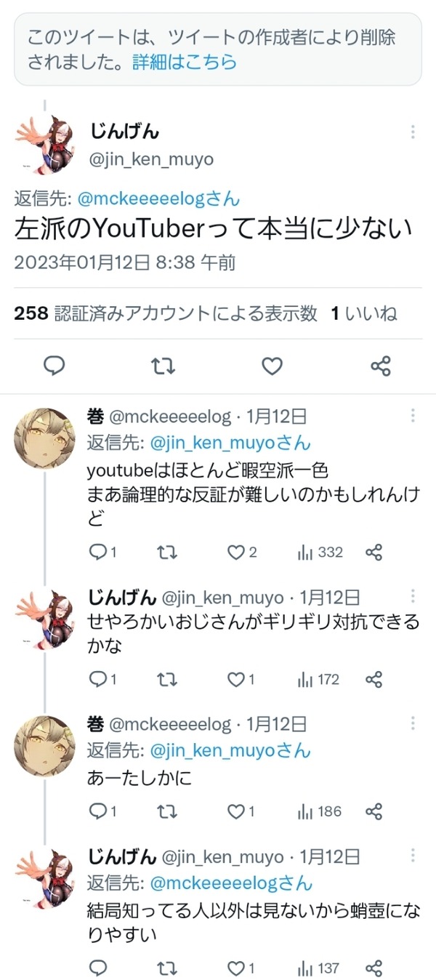Share the main tweet by じんげん

coord(381,366)
